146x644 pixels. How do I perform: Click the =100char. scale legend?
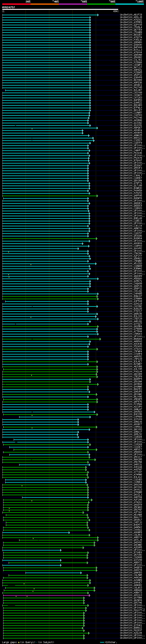(108, 642)
